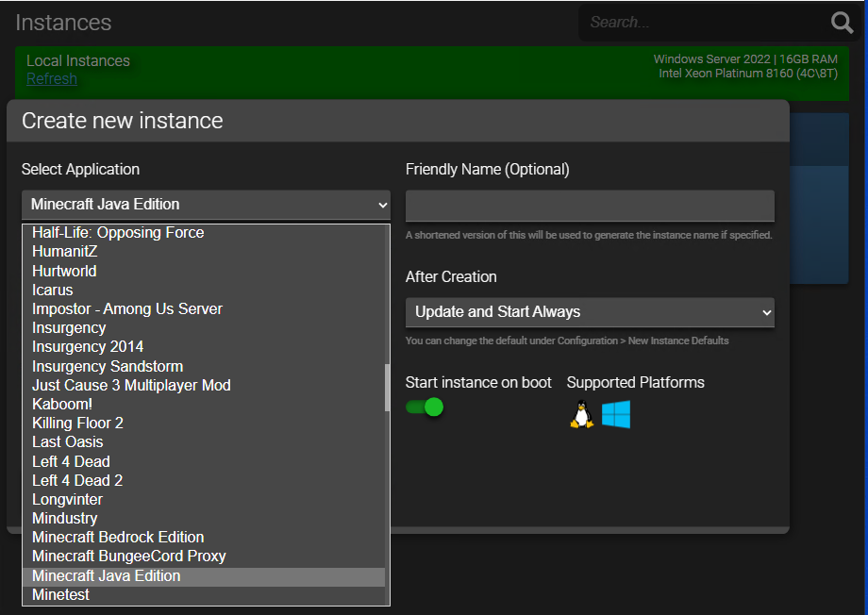Screen dimensions: 868x615
Task: Click the Refresh link under Local Instances
Action: (52, 78)
